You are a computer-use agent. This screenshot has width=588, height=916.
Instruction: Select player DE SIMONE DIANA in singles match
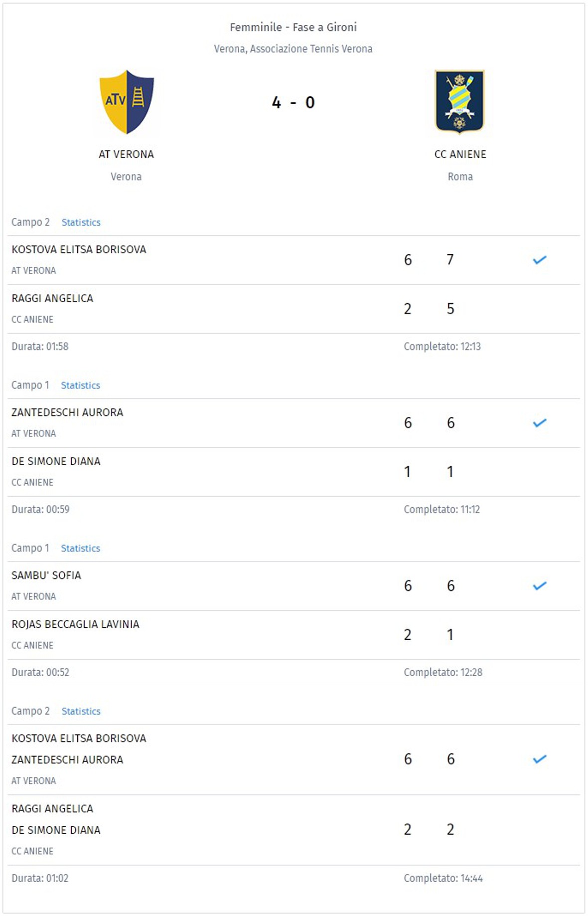[56, 462]
